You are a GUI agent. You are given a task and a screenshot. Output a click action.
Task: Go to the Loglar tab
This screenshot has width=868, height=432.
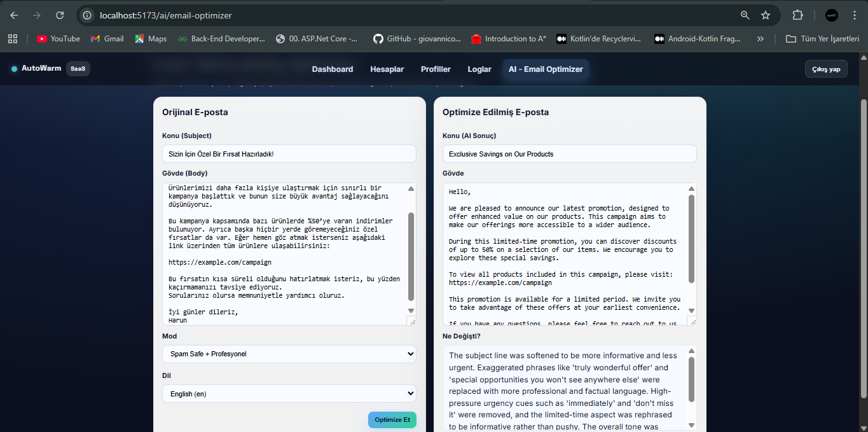[479, 69]
